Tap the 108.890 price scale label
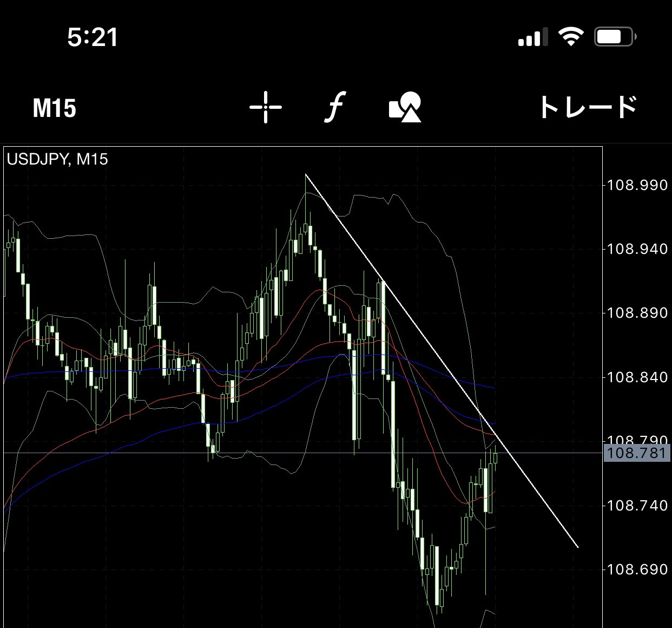Image resolution: width=672 pixels, height=628 pixels. [x=637, y=313]
